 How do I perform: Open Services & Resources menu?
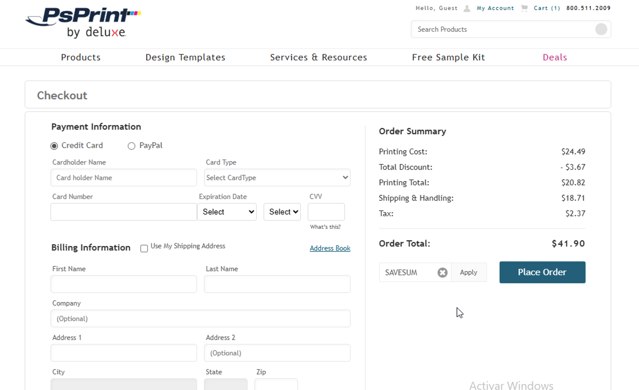(x=319, y=57)
